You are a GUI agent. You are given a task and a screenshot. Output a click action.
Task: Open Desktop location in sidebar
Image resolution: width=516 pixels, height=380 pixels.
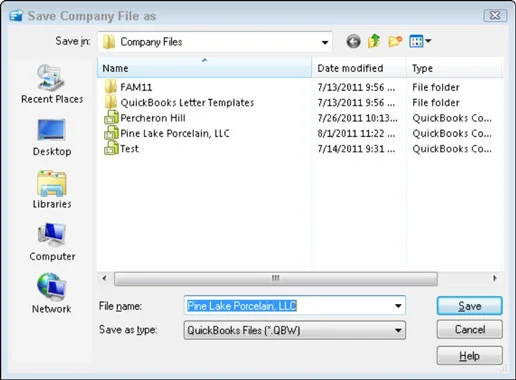click(x=52, y=137)
